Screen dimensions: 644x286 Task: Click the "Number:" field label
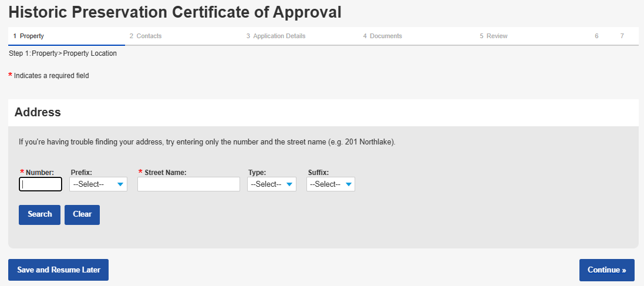[40, 173]
